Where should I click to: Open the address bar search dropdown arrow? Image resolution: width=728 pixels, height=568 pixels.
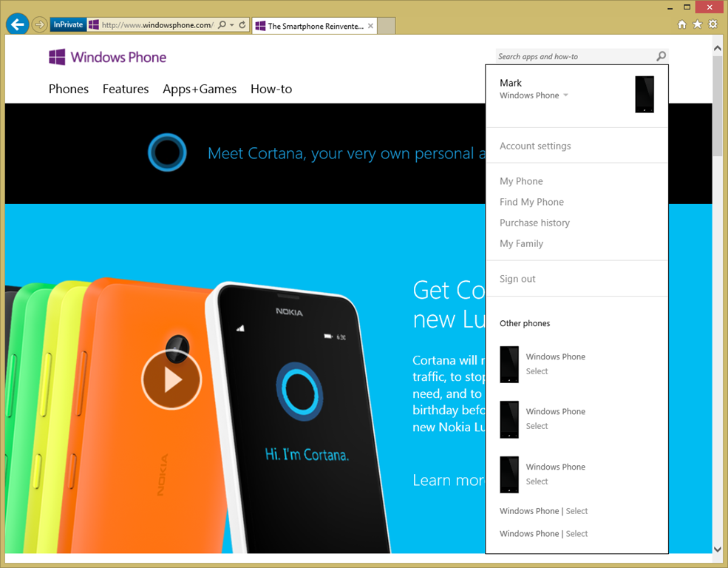click(232, 25)
